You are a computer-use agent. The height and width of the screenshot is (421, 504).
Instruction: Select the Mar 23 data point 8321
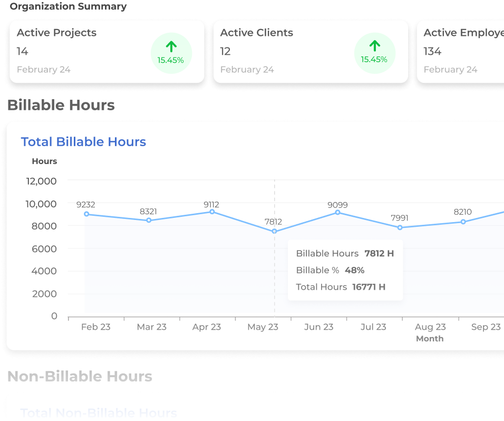pos(149,221)
